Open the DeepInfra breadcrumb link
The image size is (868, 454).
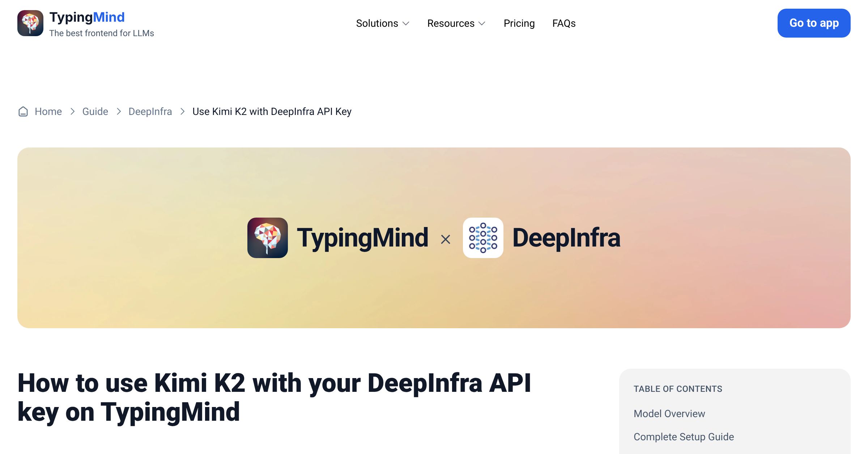[150, 112]
